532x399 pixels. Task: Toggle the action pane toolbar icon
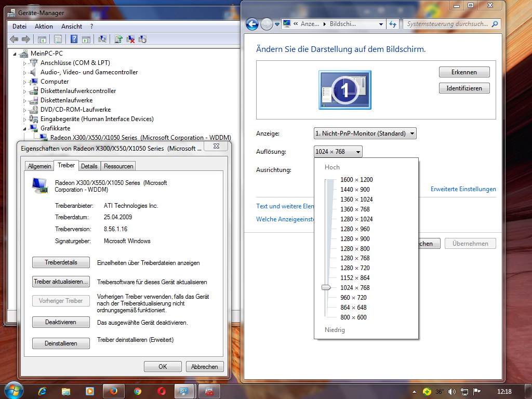coord(86,39)
